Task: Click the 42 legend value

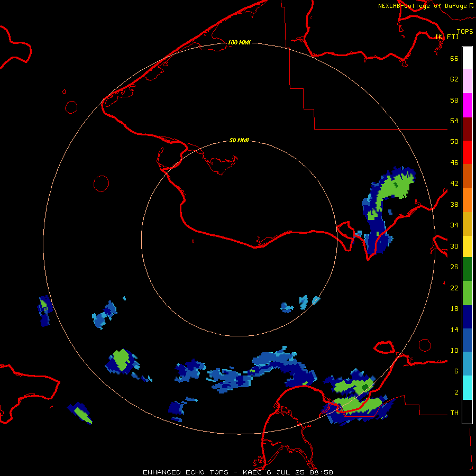Action: click(454, 184)
